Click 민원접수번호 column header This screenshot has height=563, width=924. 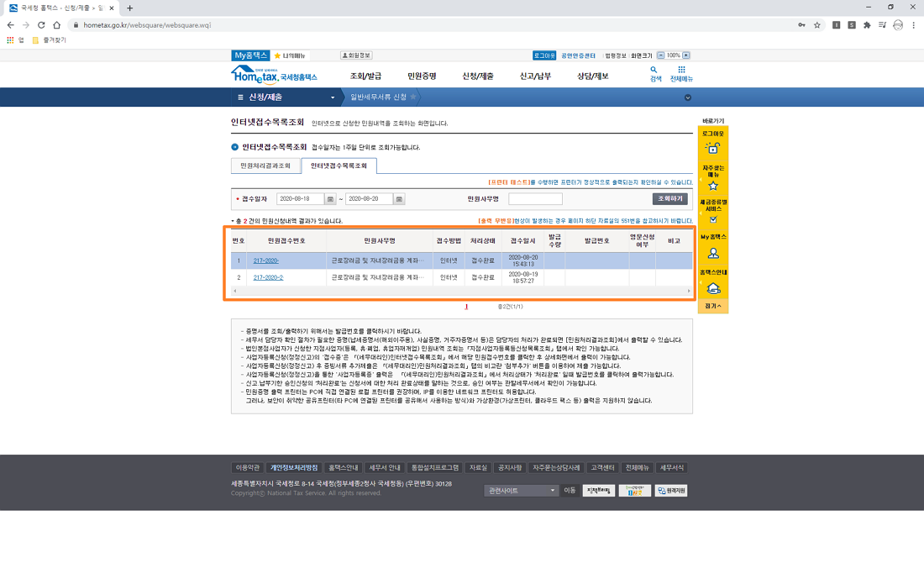[286, 240]
